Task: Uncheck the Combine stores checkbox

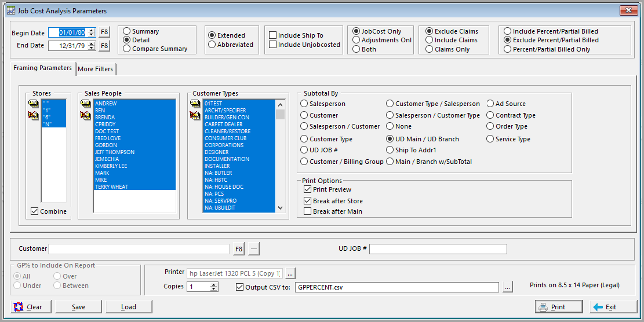Action: pyautogui.click(x=35, y=211)
